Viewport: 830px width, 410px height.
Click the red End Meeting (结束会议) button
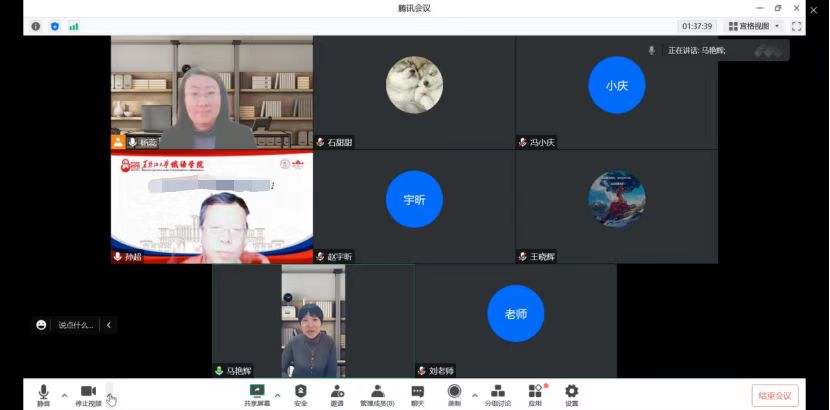pyautogui.click(x=775, y=395)
